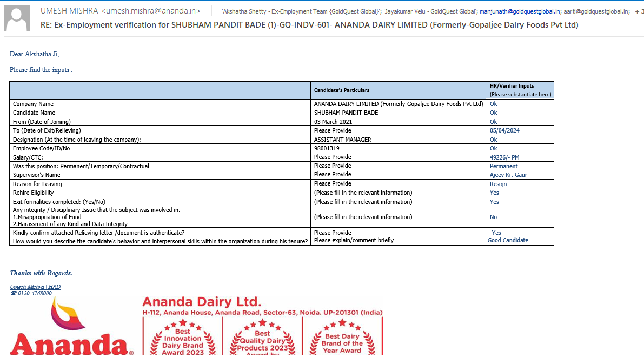Click the Thanks with Regards link

point(41,273)
